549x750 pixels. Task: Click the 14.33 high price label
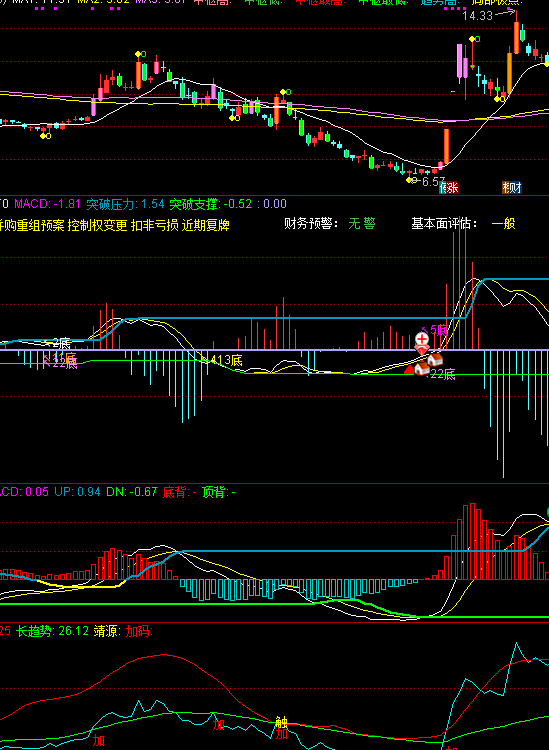(x=477, y=16)
